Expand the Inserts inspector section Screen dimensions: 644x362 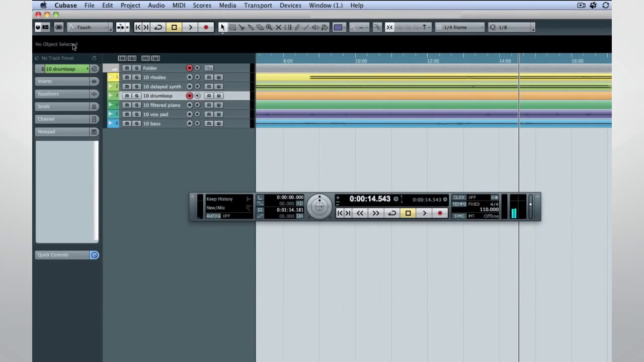coord(62,81)
